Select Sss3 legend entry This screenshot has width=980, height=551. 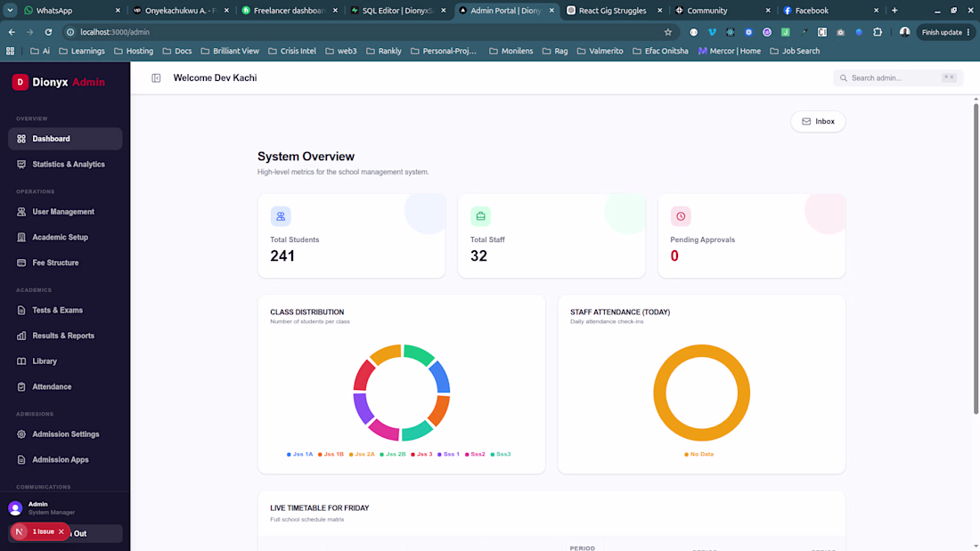(501, 454)
